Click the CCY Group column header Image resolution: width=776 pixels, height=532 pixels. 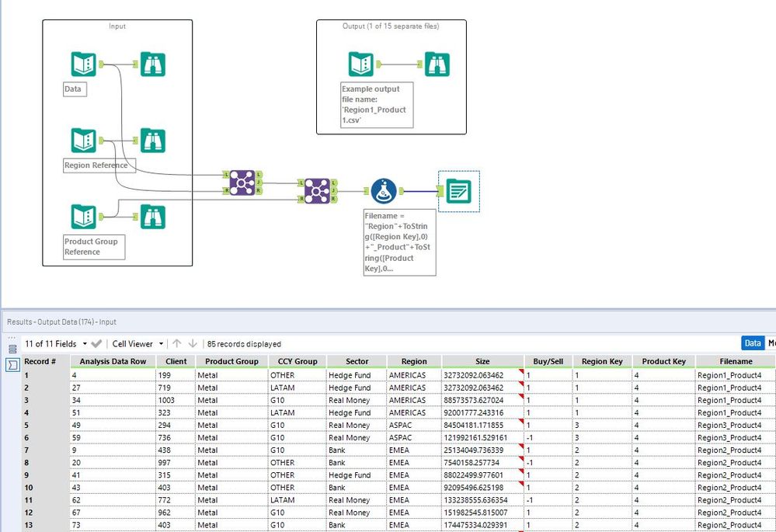[x=298, y=361]
